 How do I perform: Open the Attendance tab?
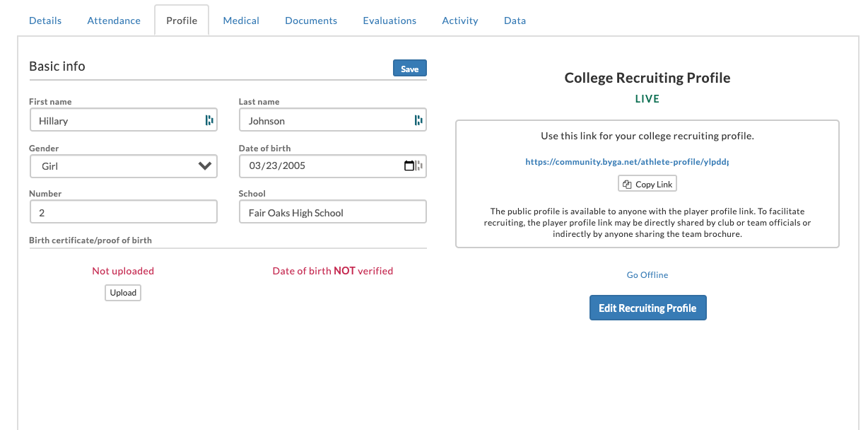pos(114,21)
